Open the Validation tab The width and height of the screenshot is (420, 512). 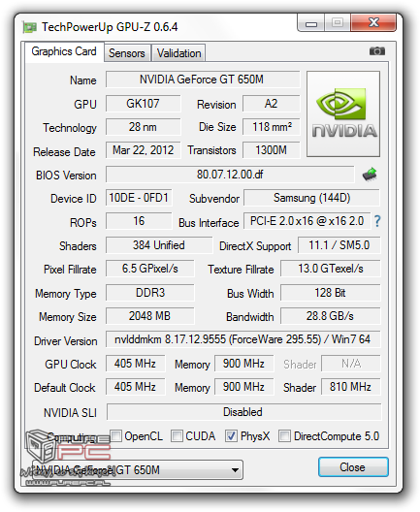178,53
